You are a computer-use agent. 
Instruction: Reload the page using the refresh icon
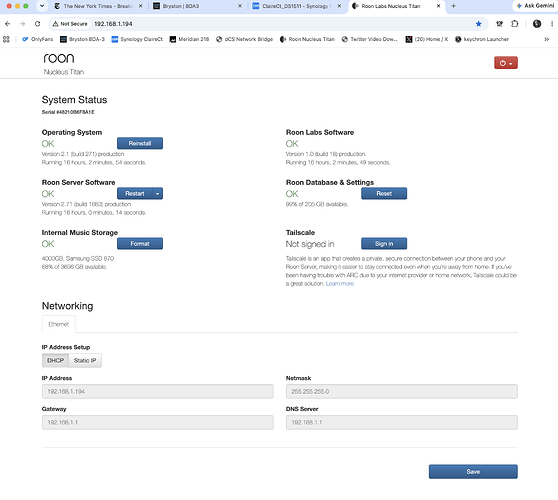[37, 24]
